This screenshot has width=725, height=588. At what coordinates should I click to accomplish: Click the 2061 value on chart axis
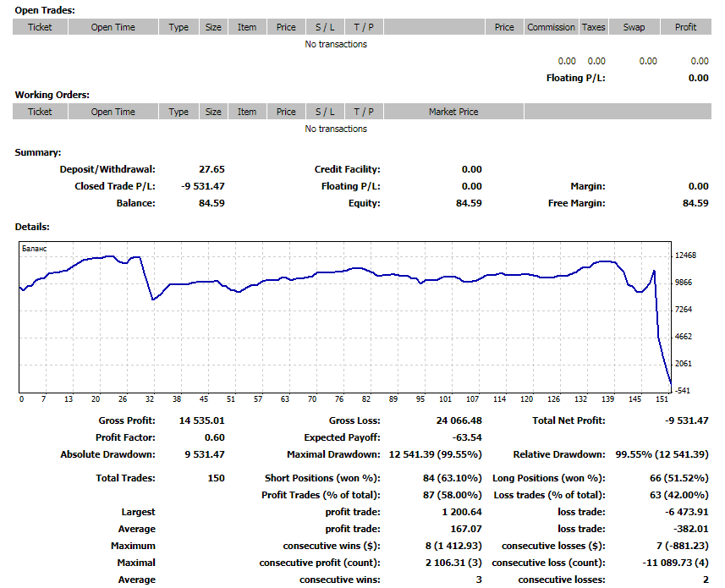[x=684, y=364]
